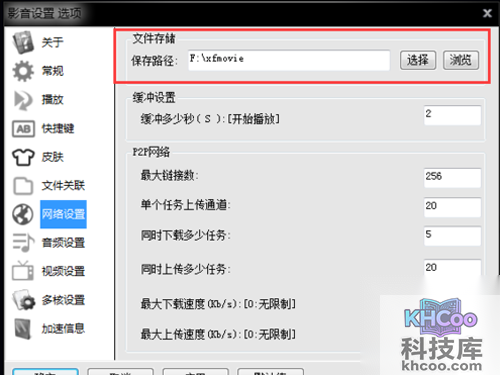Open the 关于 (About) book icon
Image resolution: width=500 pixels, height=375 pixels.
coord(23,42)
